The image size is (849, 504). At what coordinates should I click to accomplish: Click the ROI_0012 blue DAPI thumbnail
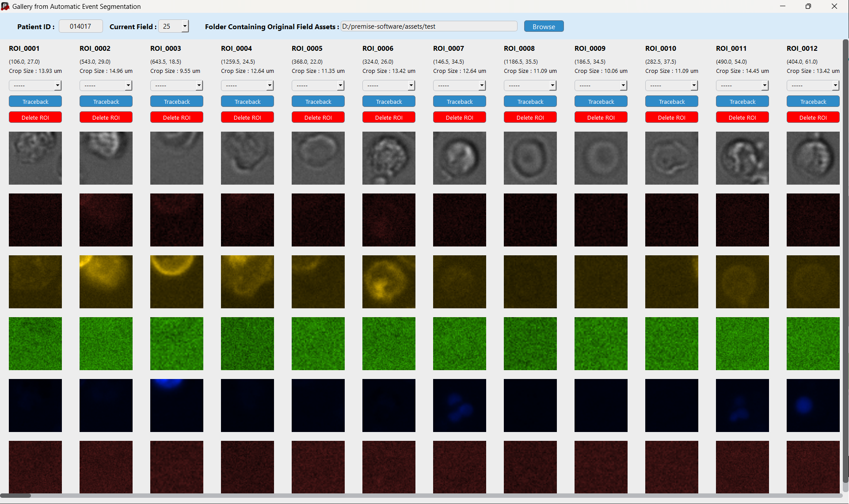813,405
